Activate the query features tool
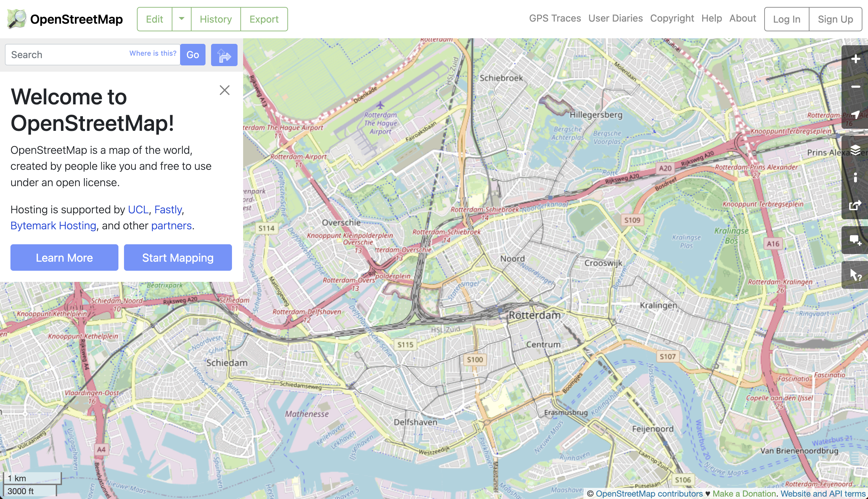This screenshot has height=499, width=868. point(855,275)
